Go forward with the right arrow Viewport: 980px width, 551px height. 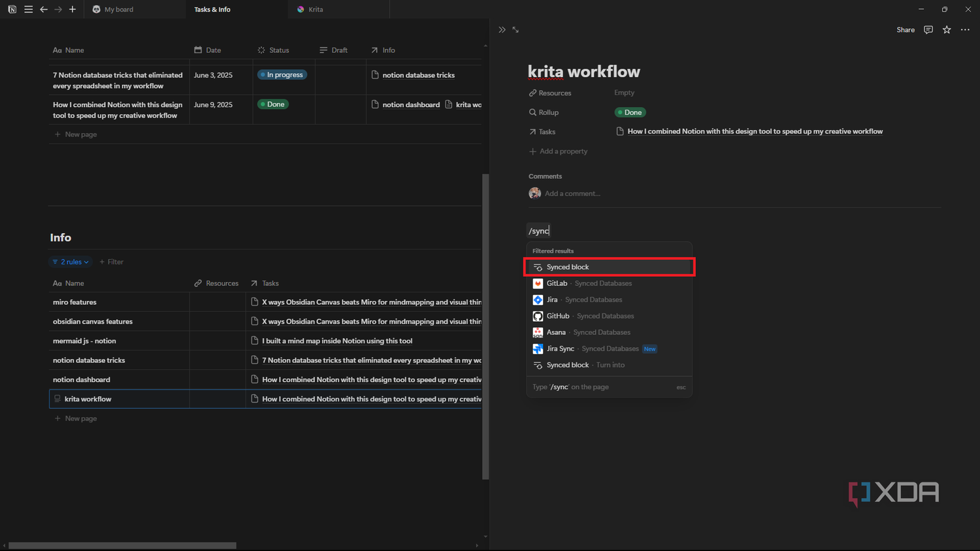[58, 9]
